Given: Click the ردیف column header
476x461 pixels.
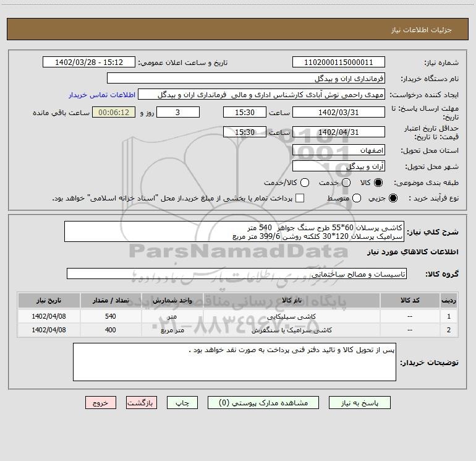Looking at the screenshot, I should pos(449,301).
